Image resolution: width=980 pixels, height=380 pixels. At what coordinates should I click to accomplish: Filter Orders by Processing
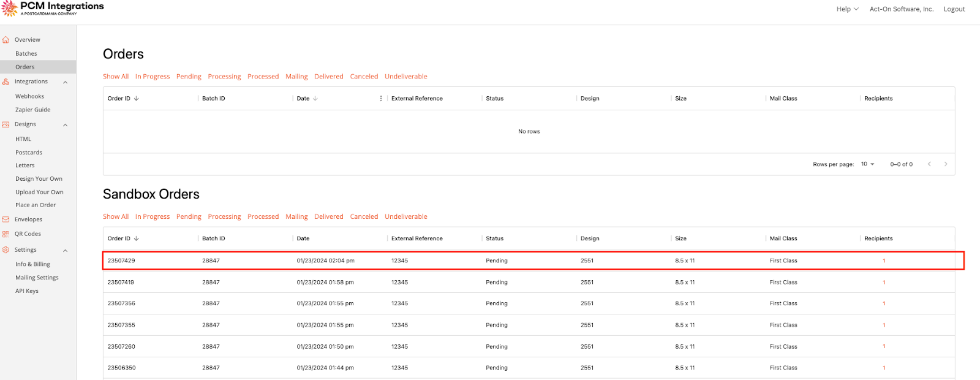point(224,77)
